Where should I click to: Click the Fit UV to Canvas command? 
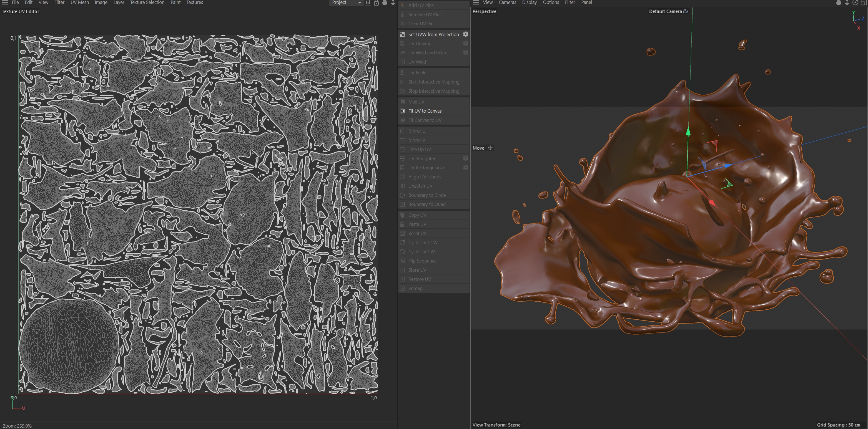tap(425, 111)
